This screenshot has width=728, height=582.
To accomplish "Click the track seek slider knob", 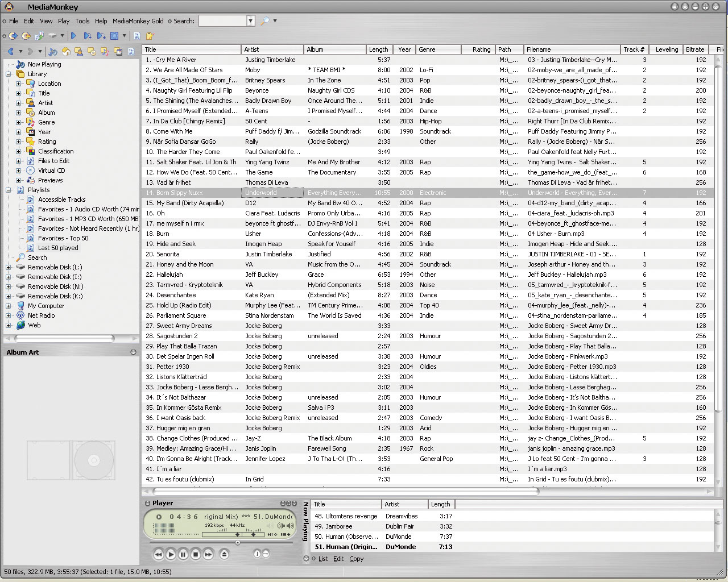I will pyautogui.click(x=238, y=542).
